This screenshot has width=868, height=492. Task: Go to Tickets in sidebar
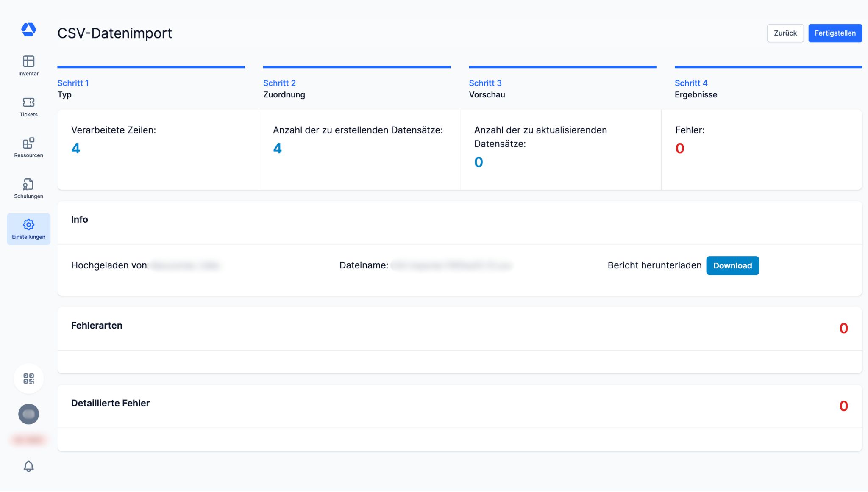pyautogui.click(x=28, y=107)
